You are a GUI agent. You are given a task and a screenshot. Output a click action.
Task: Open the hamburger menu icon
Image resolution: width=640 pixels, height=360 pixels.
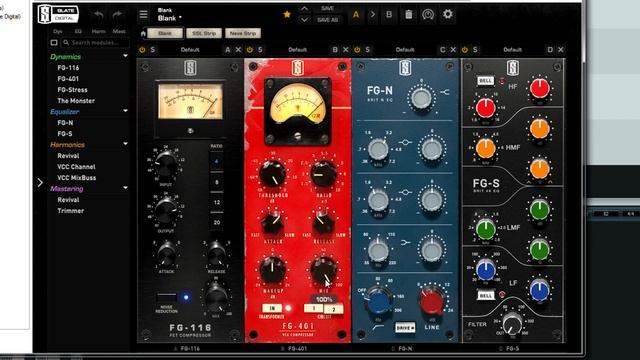[x=143, y=15]
